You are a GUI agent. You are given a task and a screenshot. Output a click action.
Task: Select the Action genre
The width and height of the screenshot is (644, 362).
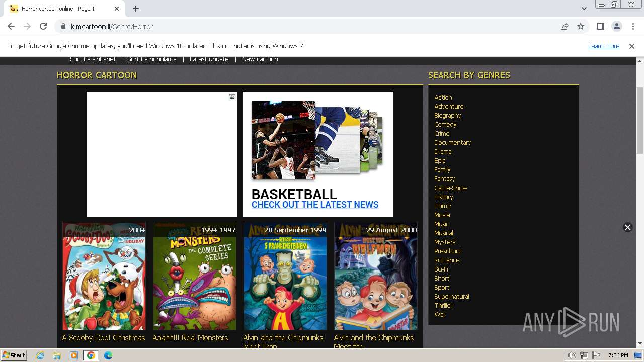(x=443, y=98)
